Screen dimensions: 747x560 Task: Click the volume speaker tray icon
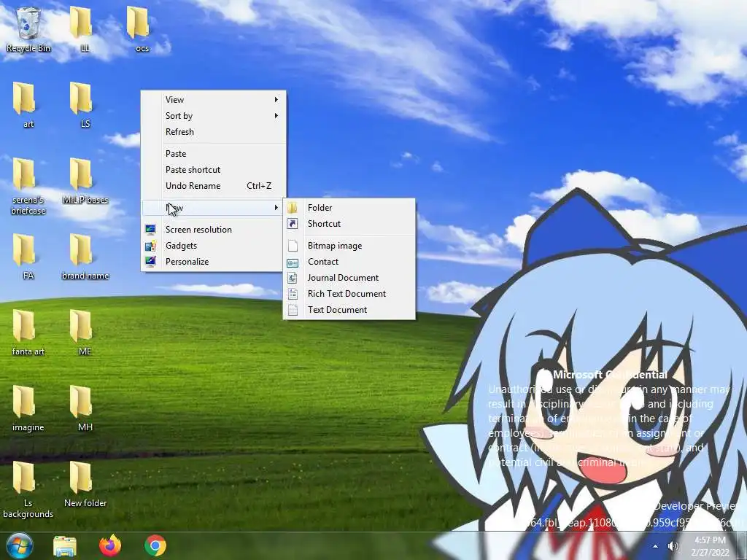click(673, 546)
